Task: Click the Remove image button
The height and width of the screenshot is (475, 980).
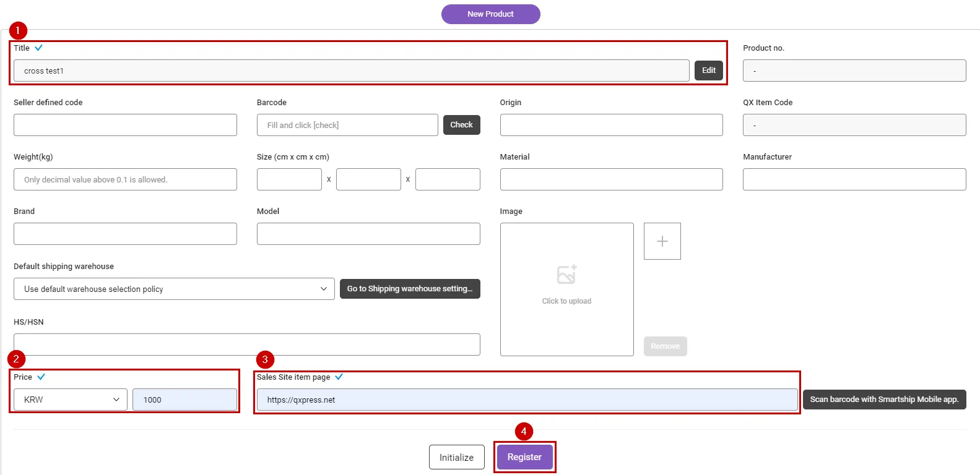Action: 666,346
